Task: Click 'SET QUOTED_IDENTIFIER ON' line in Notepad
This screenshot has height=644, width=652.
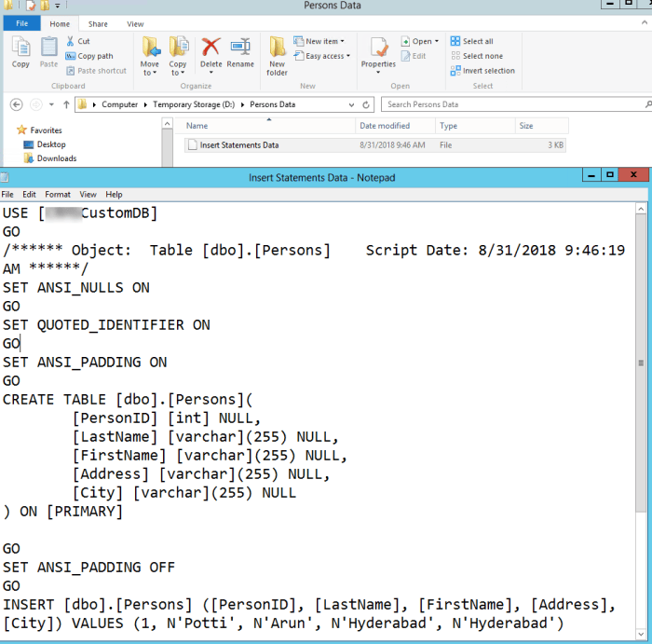Action: coord(106,325)
